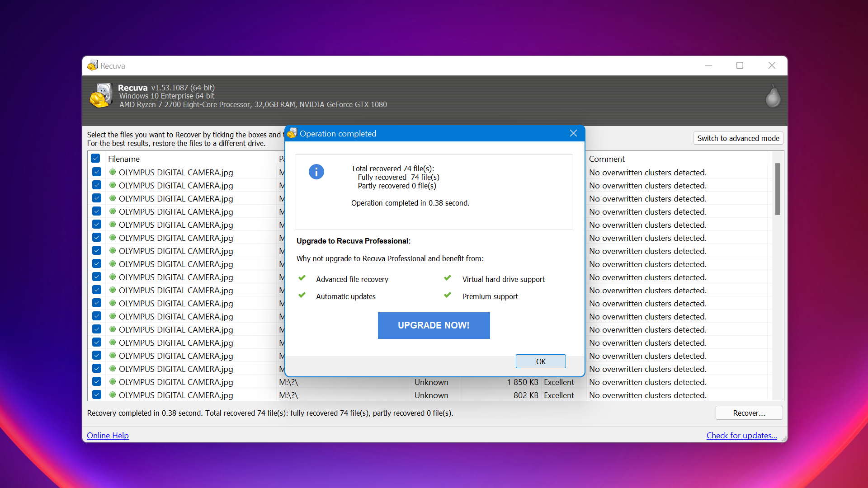Click the green status dot on the 802 KB row

click(113, 394)
